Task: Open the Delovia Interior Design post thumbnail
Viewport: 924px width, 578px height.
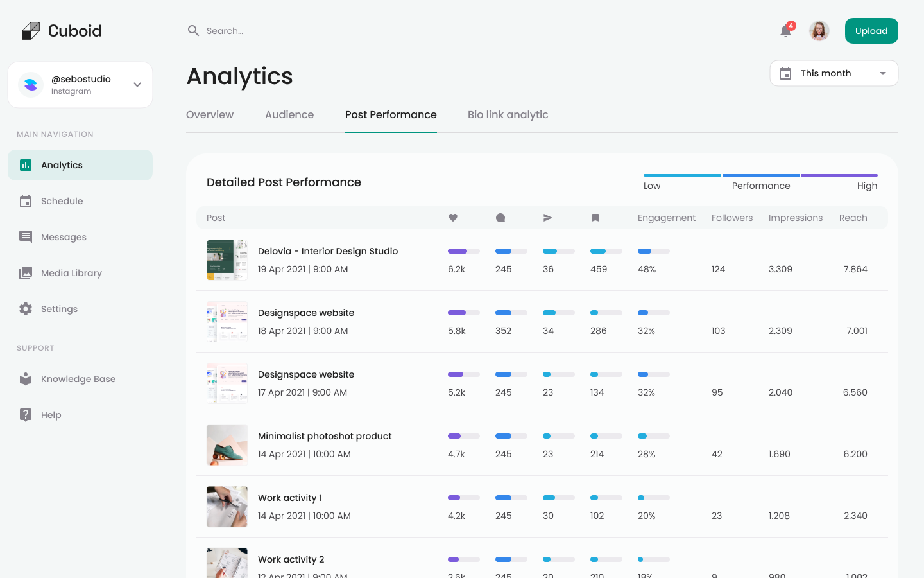Action: [x=227, y=259]
